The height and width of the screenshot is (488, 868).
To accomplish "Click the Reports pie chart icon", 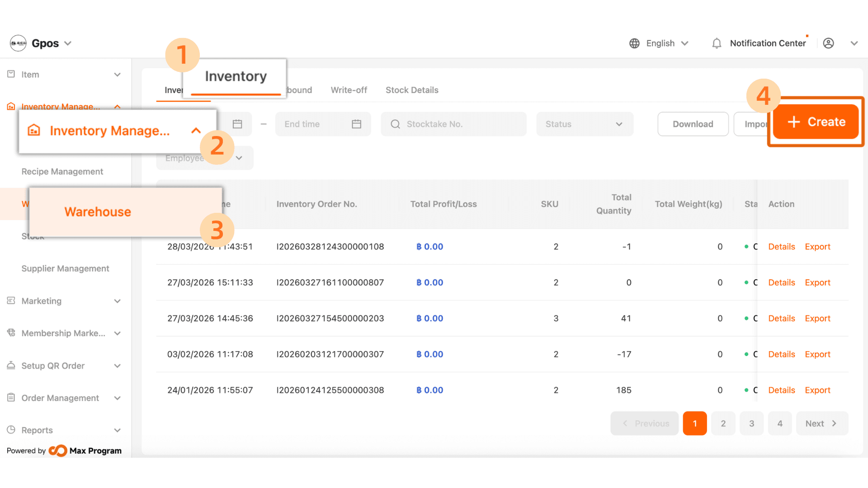I will tap(11, 430).
